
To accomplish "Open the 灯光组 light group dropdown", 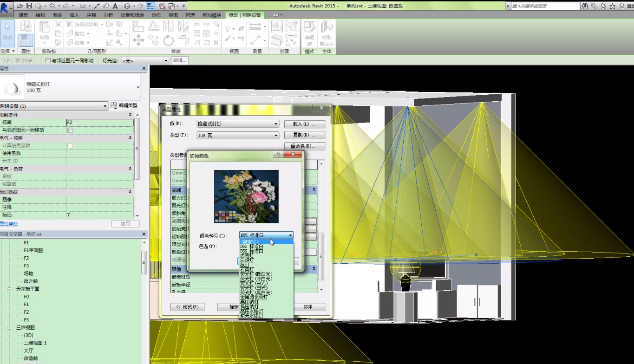I will [x=145, y=60].
